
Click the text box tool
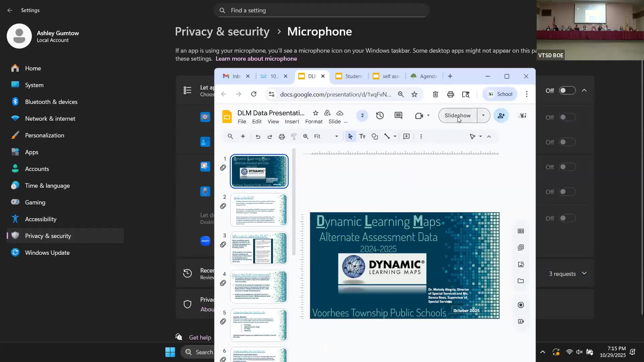(362, 136)
